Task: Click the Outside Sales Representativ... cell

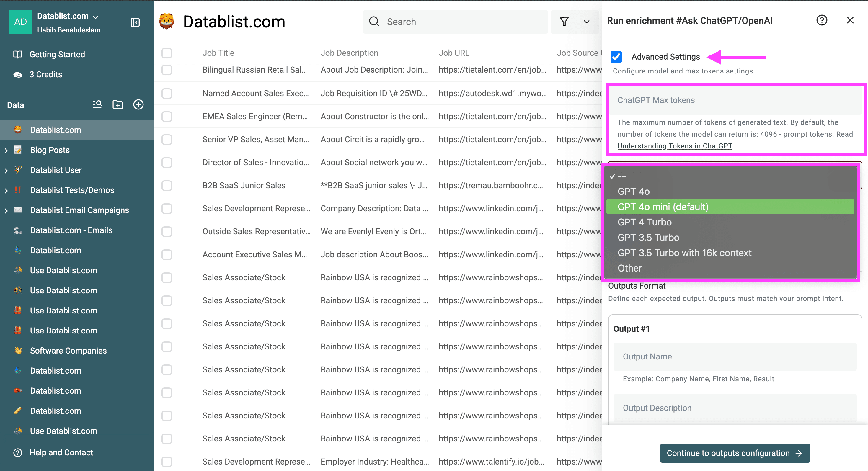Action: (257, 231)
